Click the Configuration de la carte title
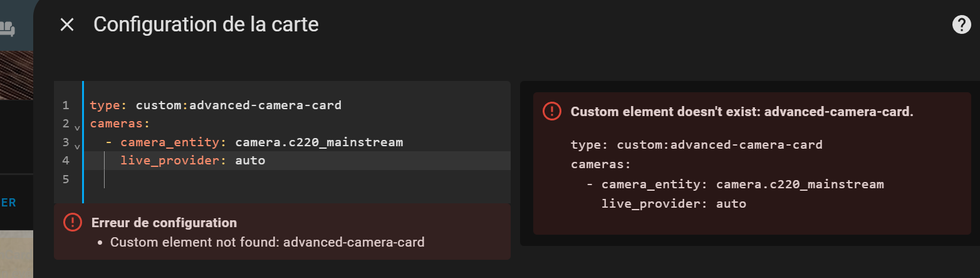The width and height of the screenshot is (980, 278). click(x=206, y=24)
